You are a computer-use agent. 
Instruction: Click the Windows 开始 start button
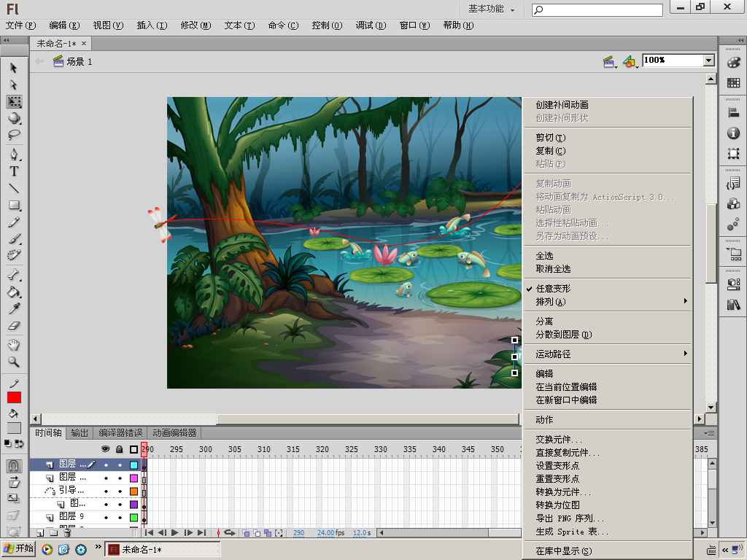click(x=18, y=548)
